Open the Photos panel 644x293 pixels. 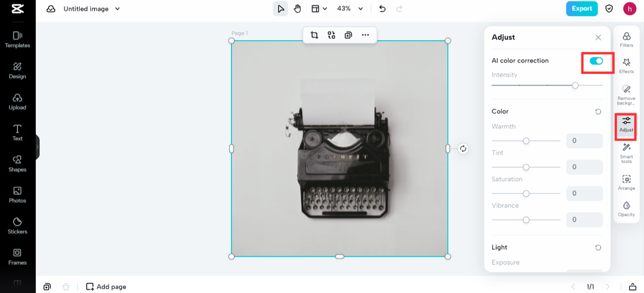(x=18, y=195)
